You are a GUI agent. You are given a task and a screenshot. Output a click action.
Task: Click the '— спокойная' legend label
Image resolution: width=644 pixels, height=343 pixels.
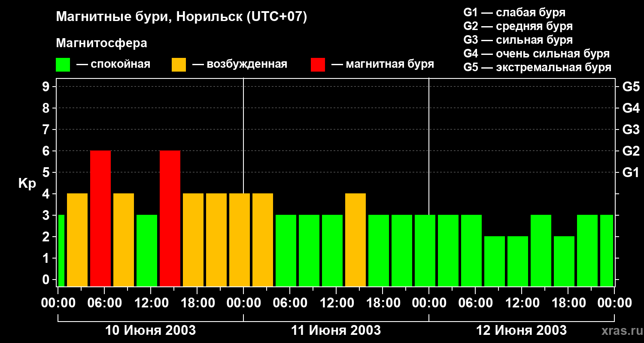[113, 64]
